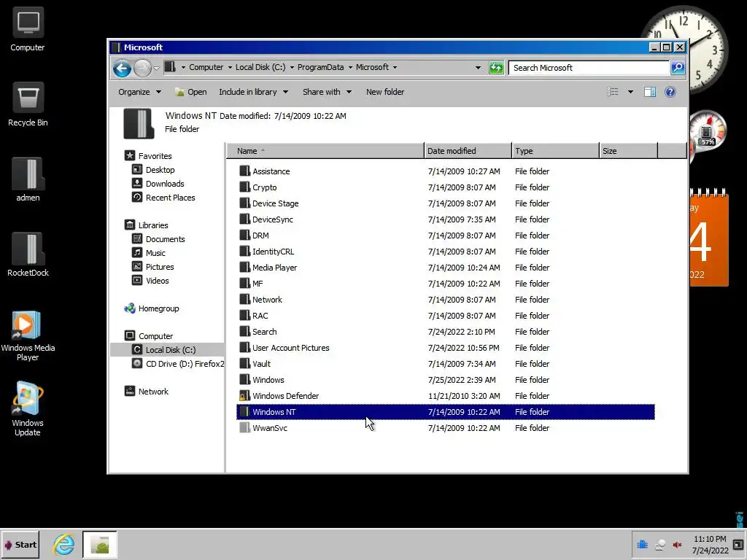Open the Videos library

[158, 281]
